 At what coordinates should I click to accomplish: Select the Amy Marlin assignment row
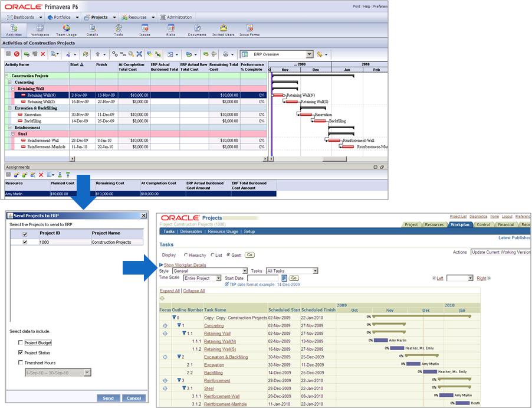(x=140, y=194)
